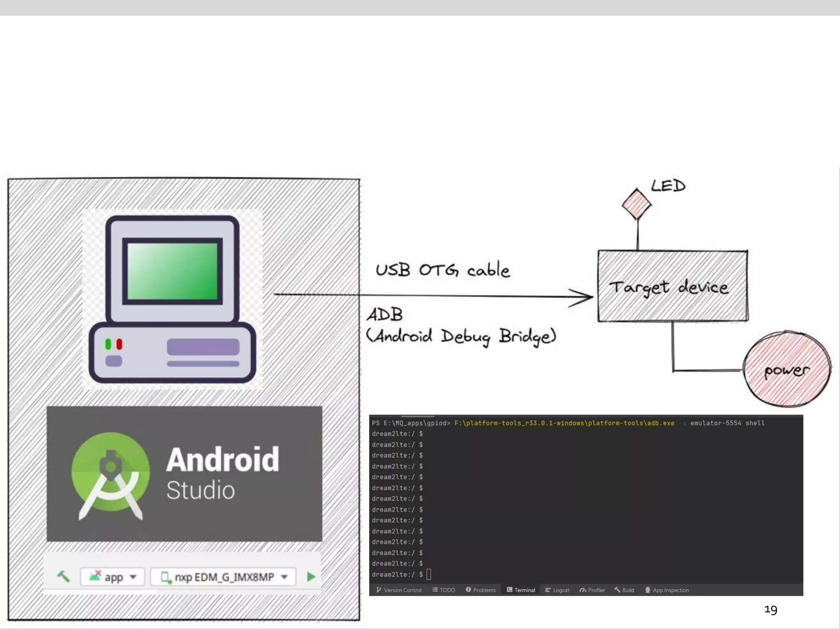Click the Build hammer icon in bottom bar
Viewport: 840px width, 630px height.
pos(617,590)
